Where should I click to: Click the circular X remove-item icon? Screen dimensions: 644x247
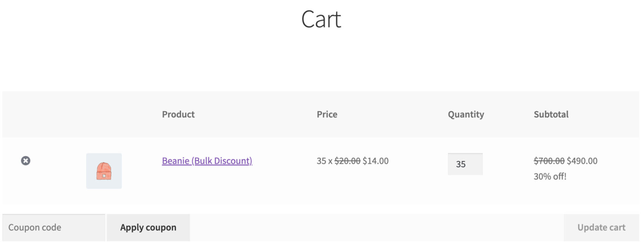[x=26, y=161]
